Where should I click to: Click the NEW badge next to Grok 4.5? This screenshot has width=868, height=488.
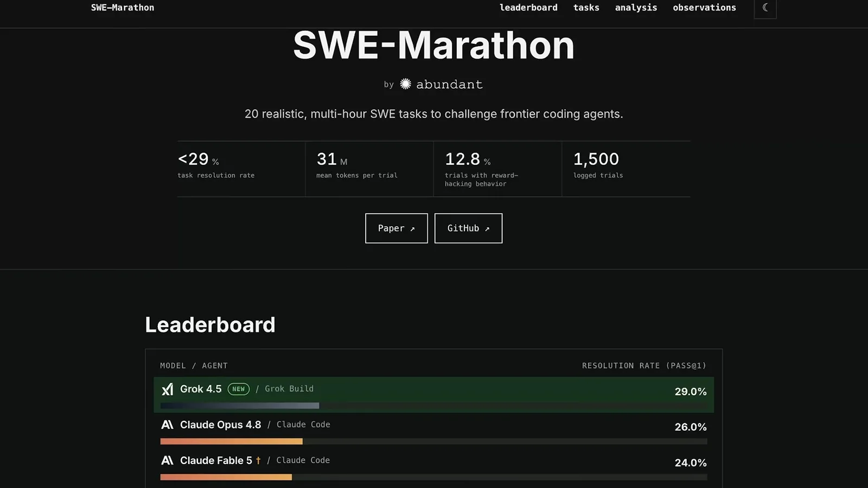click(238, 389)
